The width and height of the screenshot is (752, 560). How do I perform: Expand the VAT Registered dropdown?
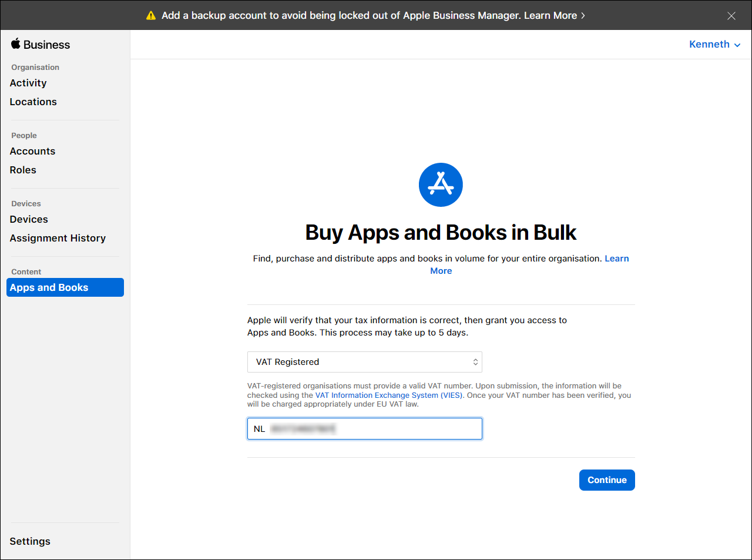pyautogui.click(x=364, y=362)
